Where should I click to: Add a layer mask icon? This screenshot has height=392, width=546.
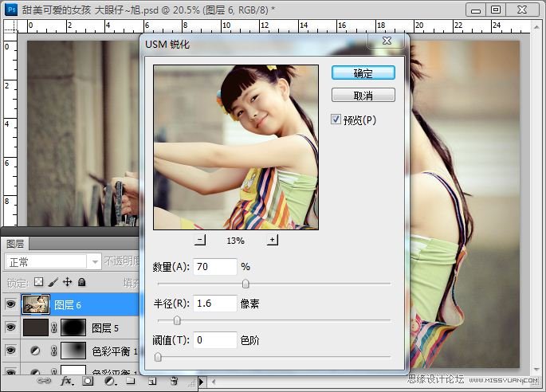pos(88,381)
